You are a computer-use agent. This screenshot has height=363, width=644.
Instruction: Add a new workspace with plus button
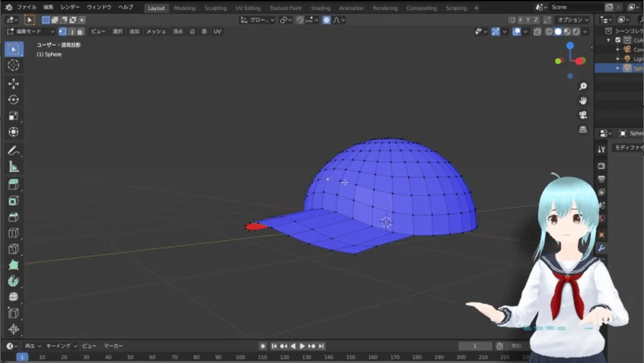[476, 8]
